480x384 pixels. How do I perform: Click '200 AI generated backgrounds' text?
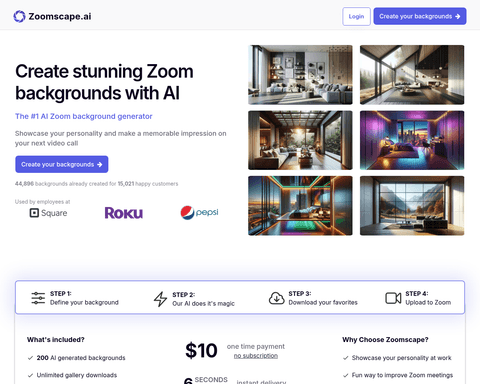[x=81, y=358]
